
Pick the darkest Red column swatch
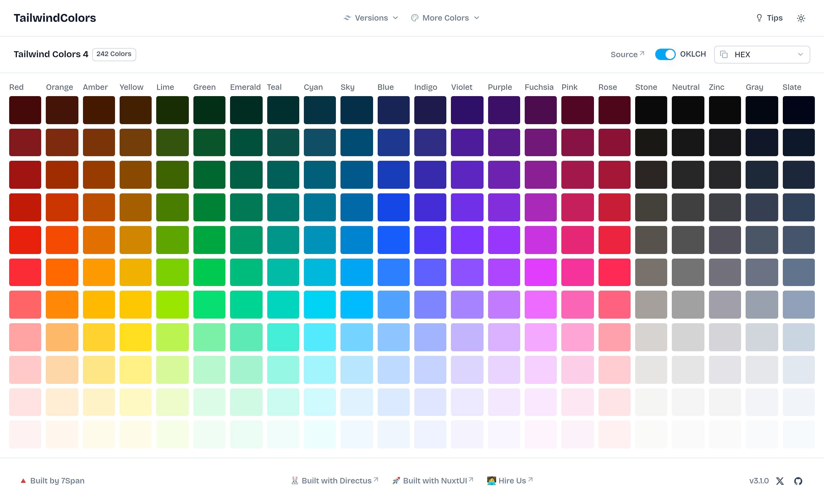(x=25, y=110)
